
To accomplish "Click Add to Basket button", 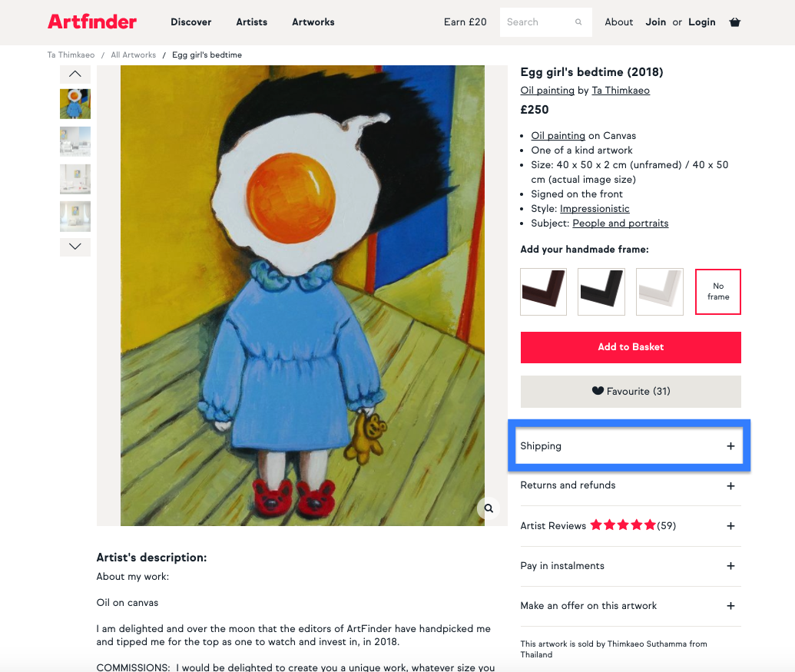I will point(631,347).
